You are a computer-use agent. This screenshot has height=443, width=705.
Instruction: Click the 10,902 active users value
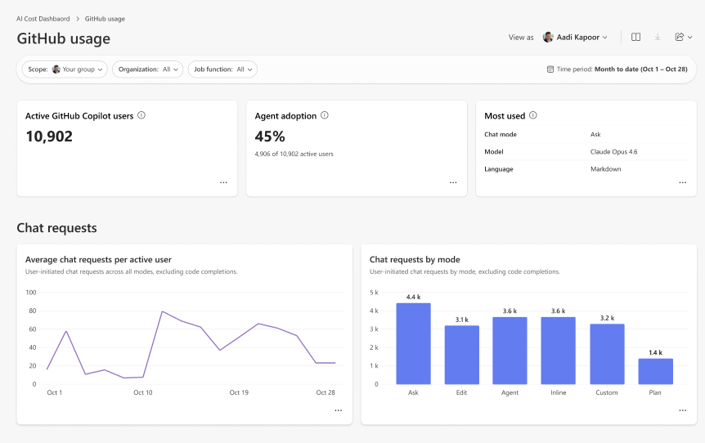(x=49, y=136)
